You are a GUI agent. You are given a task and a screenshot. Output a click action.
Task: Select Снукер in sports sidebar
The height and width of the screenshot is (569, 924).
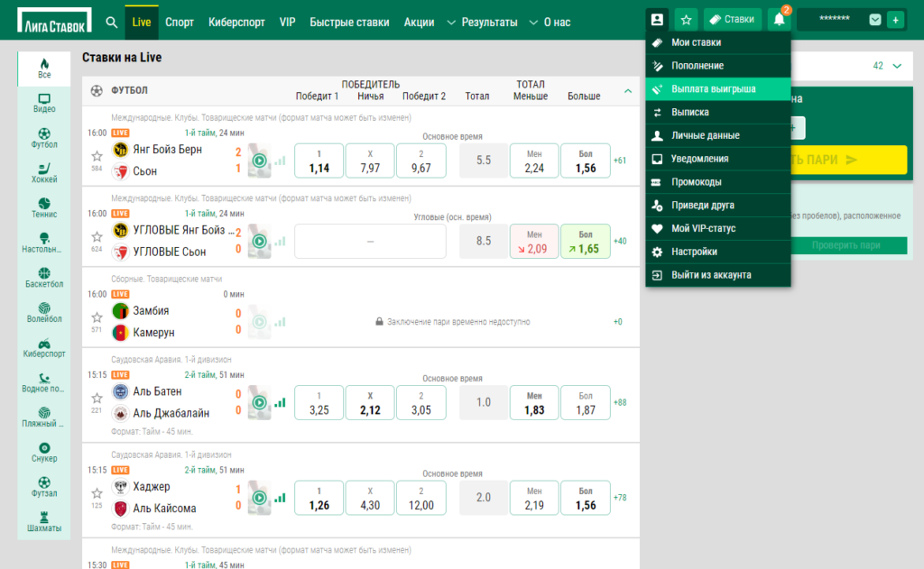coord(44,453)
